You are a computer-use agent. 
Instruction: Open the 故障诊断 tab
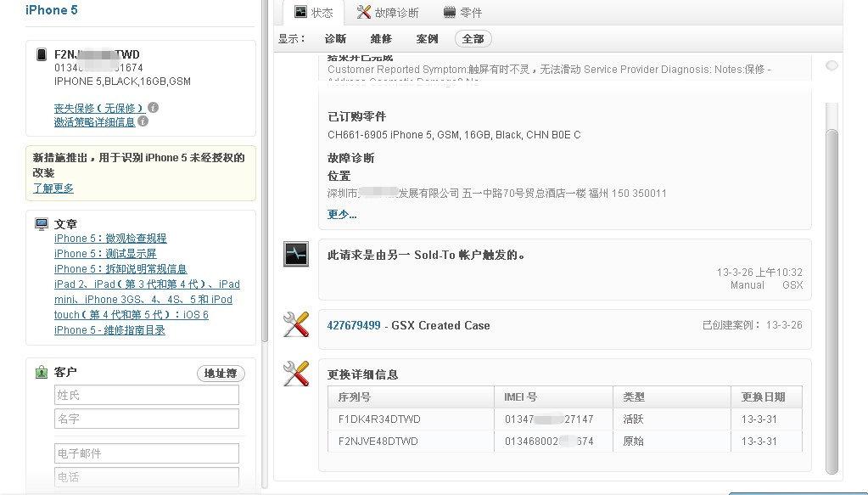click(388, 12)
